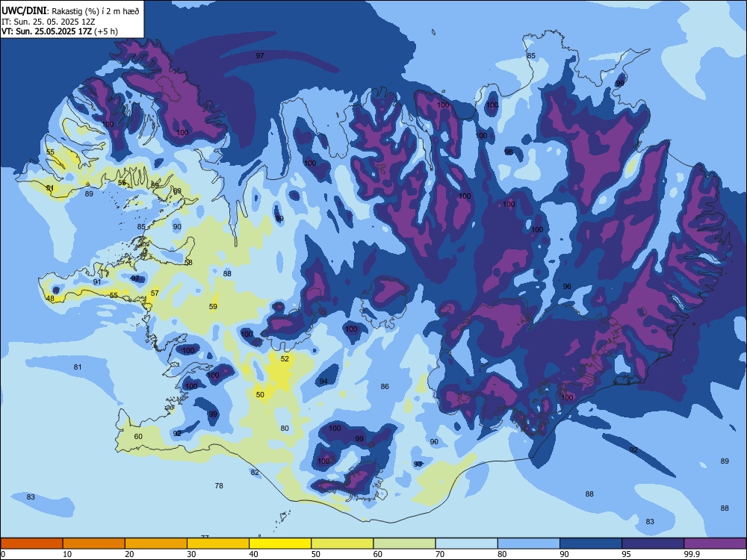The height and width of the screenshot is (560, 747).
Task: Click the 10 legend tick label
Action: click(x=67, y=554)
